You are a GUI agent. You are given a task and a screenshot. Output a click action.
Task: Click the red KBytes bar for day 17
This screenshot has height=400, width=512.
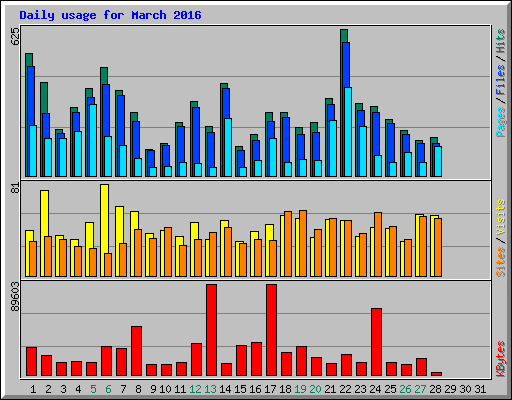(271, 330)
